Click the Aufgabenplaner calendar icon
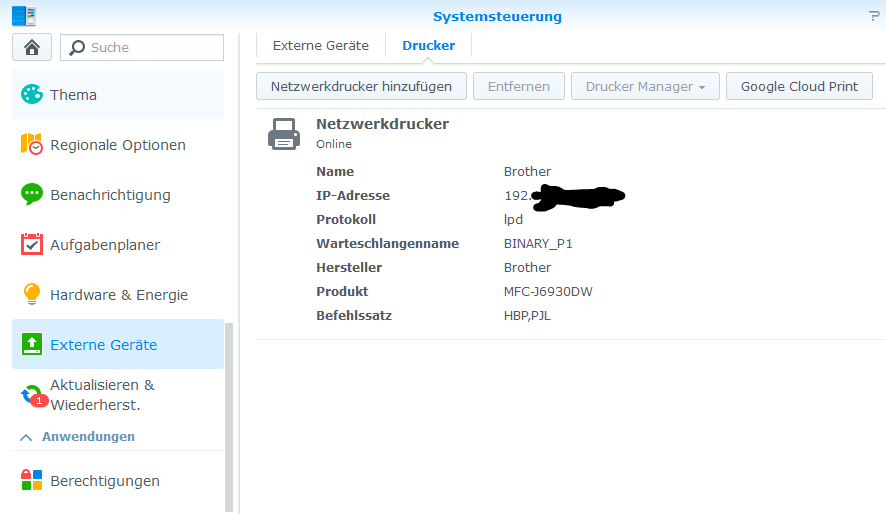 [x=32, y=245]
